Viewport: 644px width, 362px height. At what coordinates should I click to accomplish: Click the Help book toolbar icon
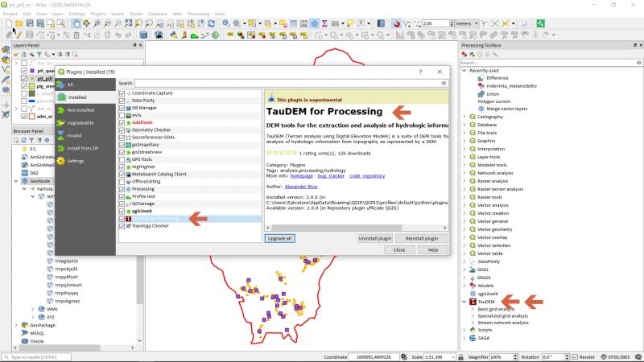click(381, 24)
